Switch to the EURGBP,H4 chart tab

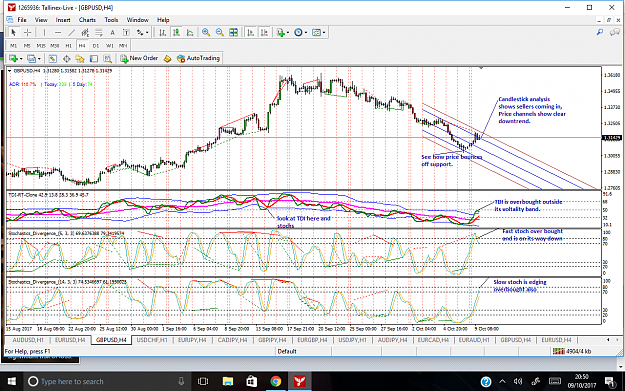[312, 340]
